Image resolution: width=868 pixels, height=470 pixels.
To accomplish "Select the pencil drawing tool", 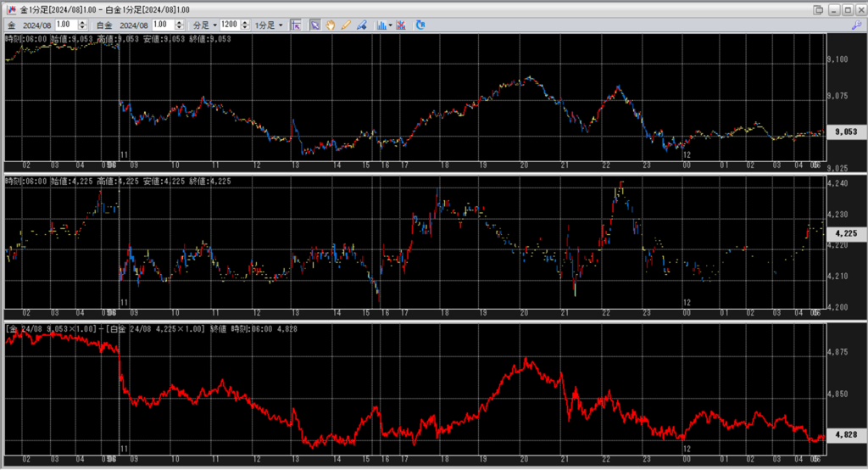I will click(346, 25).
